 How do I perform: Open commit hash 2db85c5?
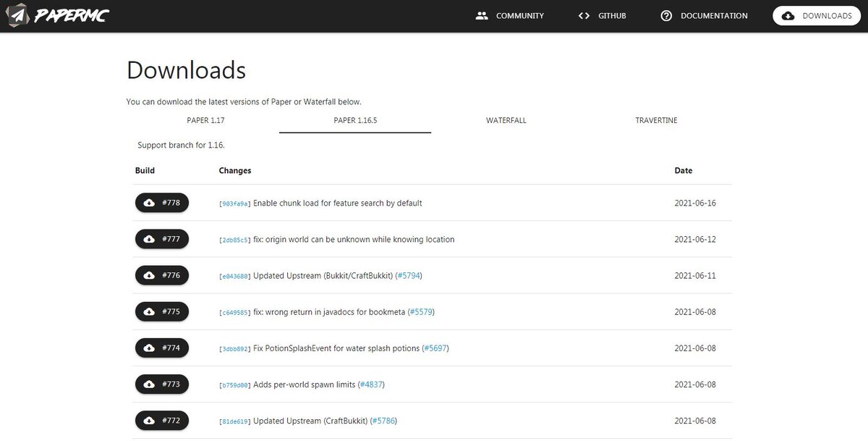(x=235, y=240)
